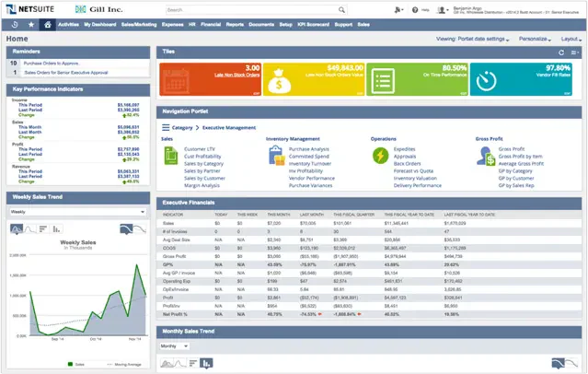Image resolution: width=588 pixels, height=374 pixels.
Task: Click the Sales document icon
Action: pyautogui.click(x=171, y=156)
